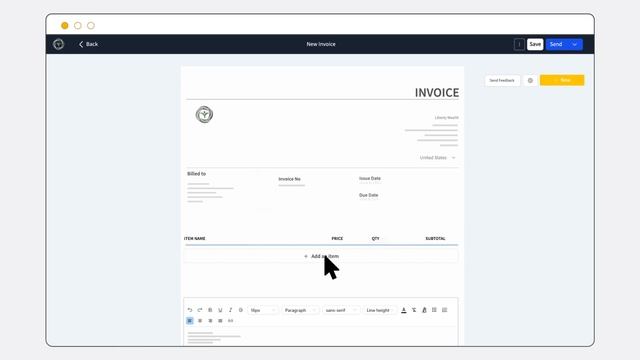Viewport: 640px width, 360px height.
Task: Click the PRICE column header
Action: pyautogui.click(x=337, y=238)
